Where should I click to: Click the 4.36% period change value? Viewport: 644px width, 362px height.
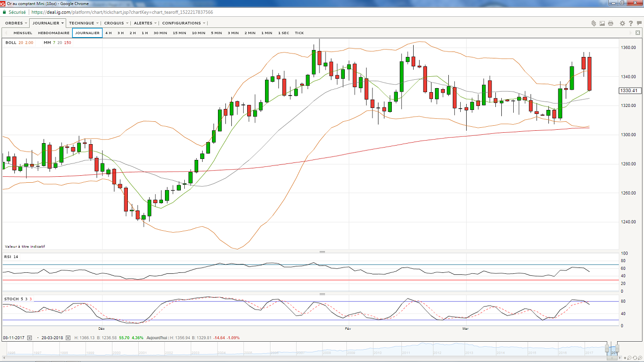(137, 338)
